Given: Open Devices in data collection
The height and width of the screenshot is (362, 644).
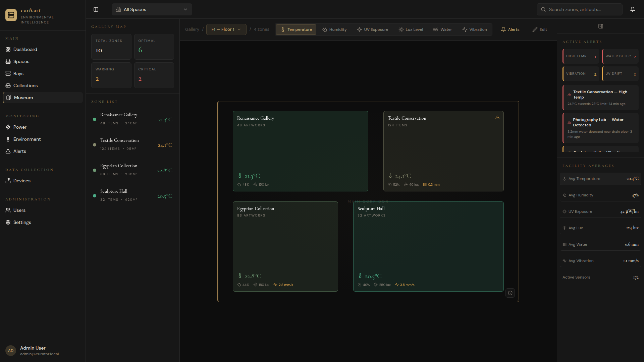Looking at the screenshot, I should 22,181.
